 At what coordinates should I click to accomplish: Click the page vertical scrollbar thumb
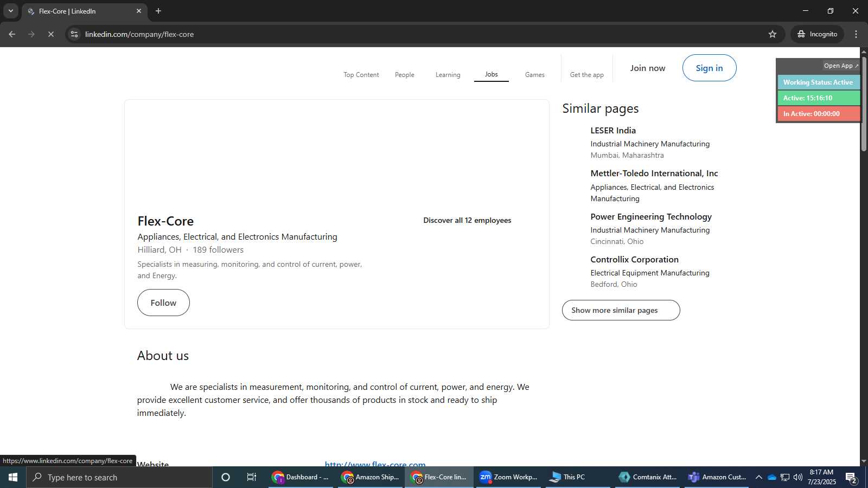pos(864,103)
